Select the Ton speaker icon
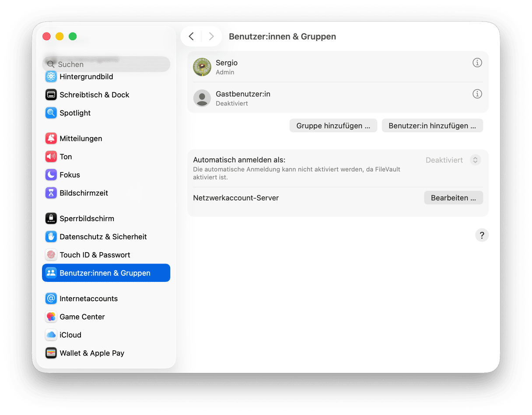Image resolution: width=532 pixels, height=415 pixels. pyautogui.click(x=51, y=157)
